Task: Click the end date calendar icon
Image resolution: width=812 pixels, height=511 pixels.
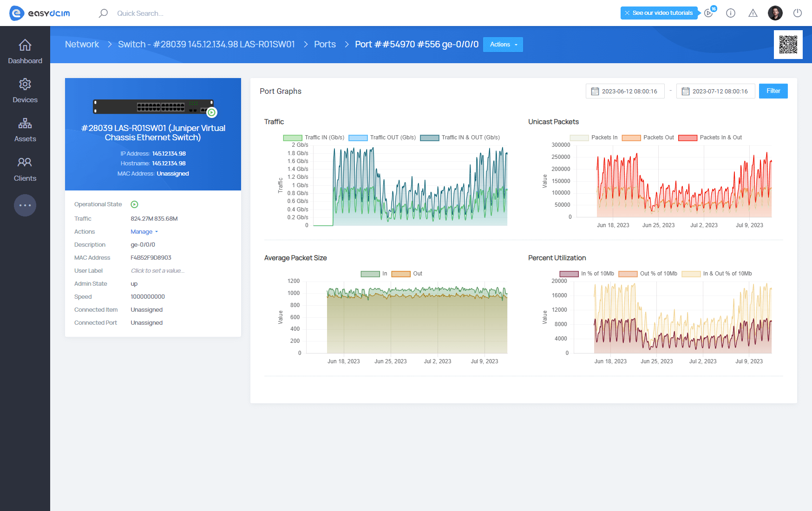Action: tap(685, 92)
